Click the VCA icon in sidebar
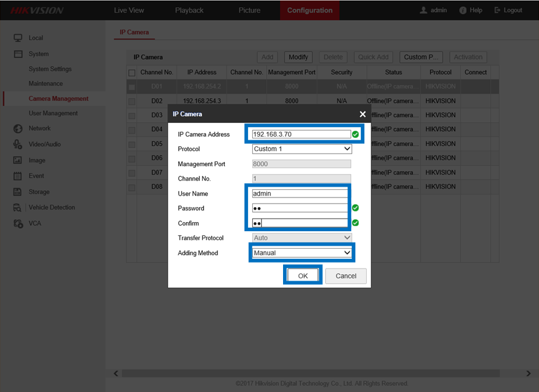The image size is (539, 392). click(x=17, y=223)
